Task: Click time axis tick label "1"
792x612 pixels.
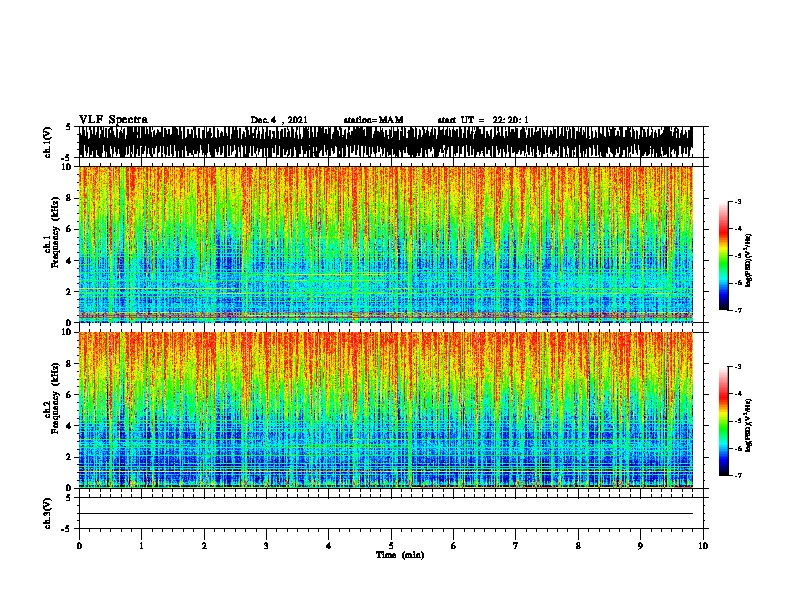Action: 141,546
